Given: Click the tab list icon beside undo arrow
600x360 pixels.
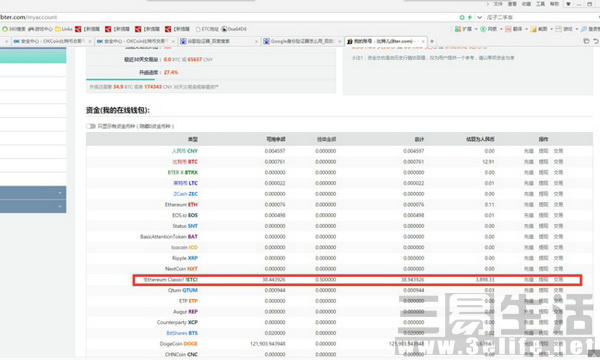Looking at the screenshot, I should click(586, 41).
